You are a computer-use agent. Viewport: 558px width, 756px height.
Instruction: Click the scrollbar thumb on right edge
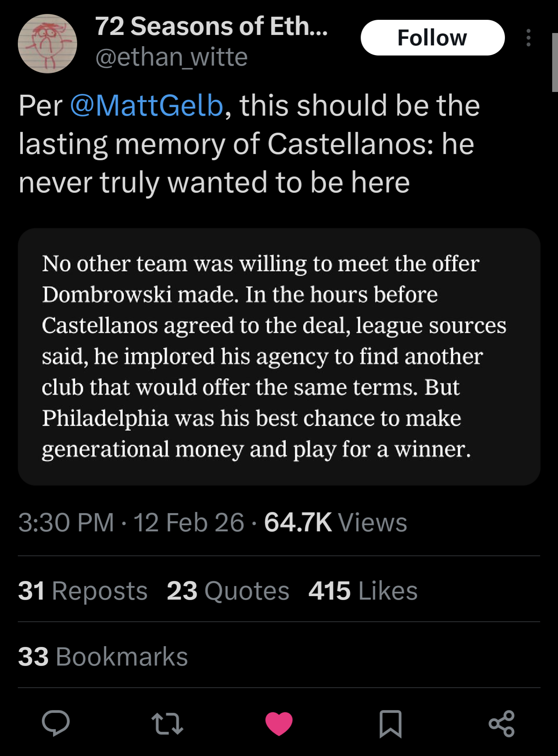pyautogui.click(x=555, y=62)
